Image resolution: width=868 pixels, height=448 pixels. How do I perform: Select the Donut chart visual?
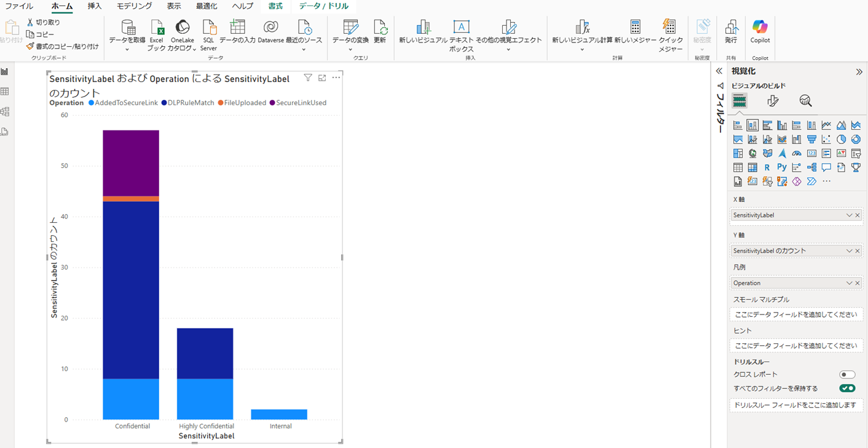click(856, 139)
